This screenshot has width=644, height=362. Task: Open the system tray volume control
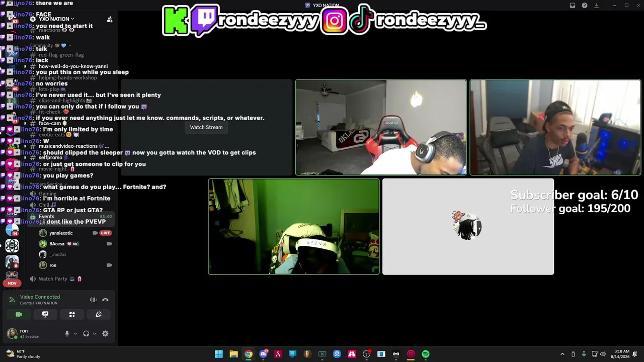coord(603,354)
